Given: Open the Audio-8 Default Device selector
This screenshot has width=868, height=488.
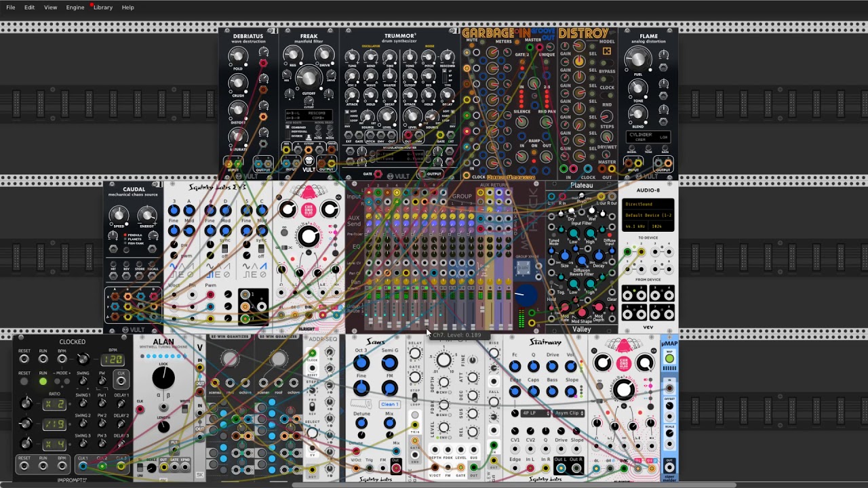Looking at the screenshot, I should (648, 215).
